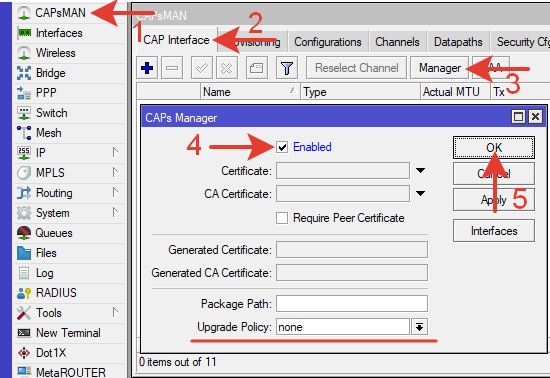This screenshot has width=550, height=378.
Task: Expand the Certificate dropdown arrow
Action: [420, 171]
